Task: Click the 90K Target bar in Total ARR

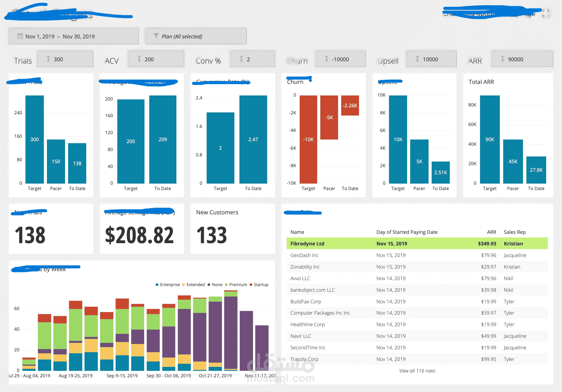Action: [490, 140]
